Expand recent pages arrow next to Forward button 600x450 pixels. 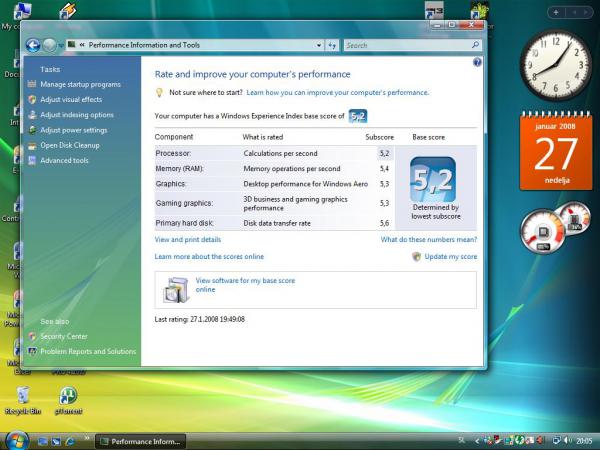click(62, 45)
